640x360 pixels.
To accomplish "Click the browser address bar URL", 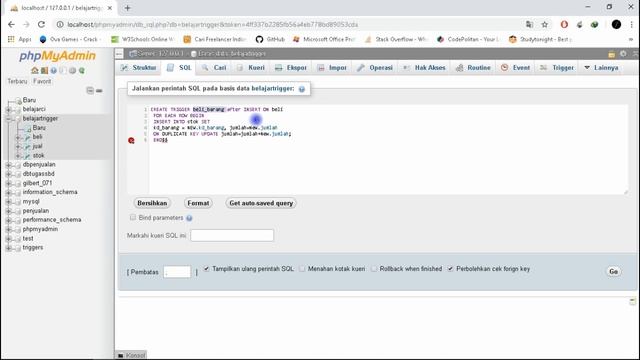I will click(x=212, y=24).
